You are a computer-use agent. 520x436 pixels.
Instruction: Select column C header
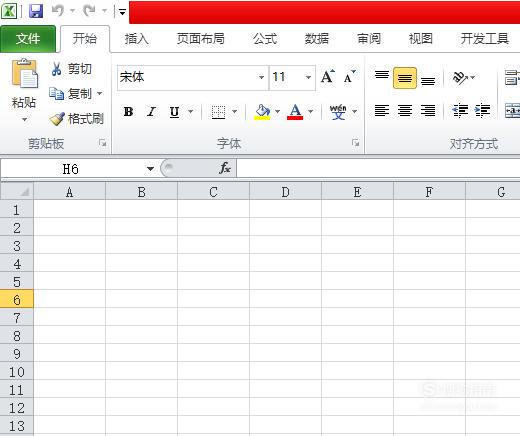click(213, 192)
